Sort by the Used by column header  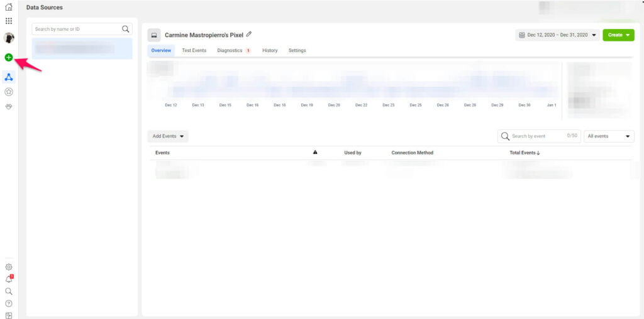353,153
